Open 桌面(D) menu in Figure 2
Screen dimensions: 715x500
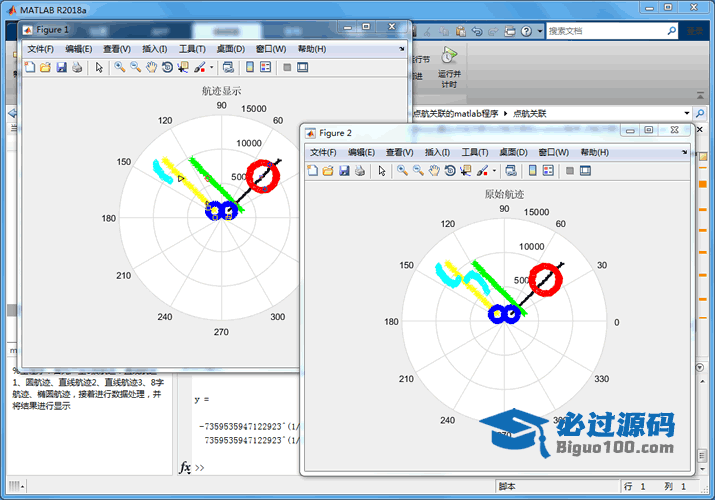coord(513,152)
